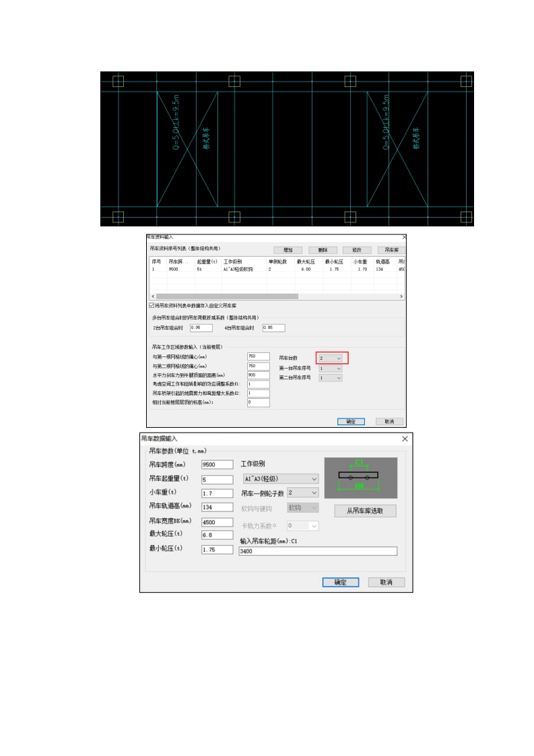
Task: Click 从吊车库选取 button
Action: click(365, 511)
